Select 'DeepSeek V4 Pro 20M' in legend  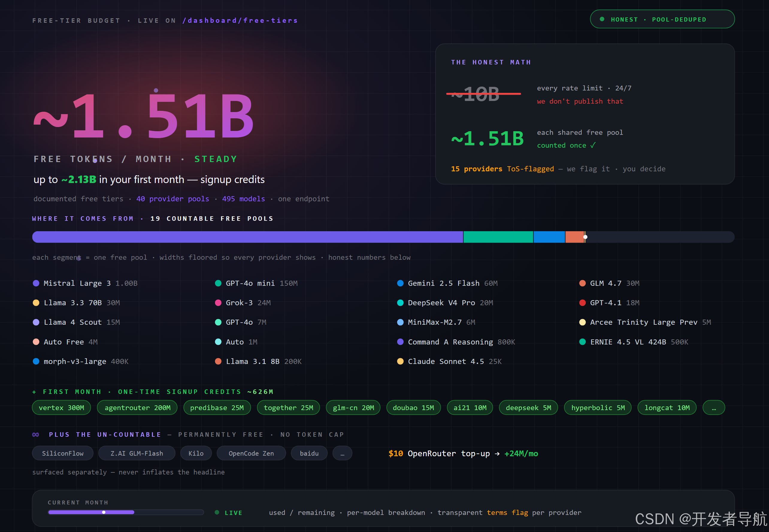coord(445,303)
